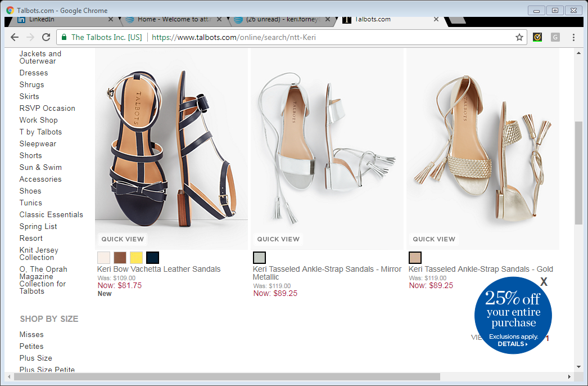The height and width of the screenshot is (386, 588).
Task: Reload the Talbots page
Action: [x=46, y=37]
